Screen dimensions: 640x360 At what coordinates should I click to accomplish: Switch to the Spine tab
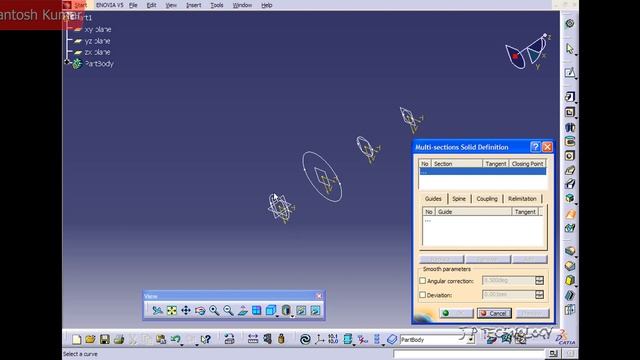pyautogui.click(x=459, y=199)
